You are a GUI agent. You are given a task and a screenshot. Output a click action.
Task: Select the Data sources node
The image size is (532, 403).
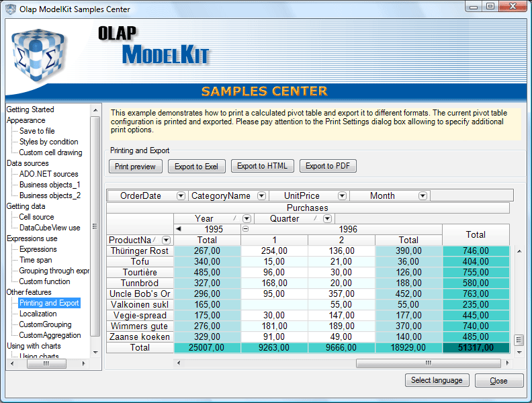click(x=28, y=163)
